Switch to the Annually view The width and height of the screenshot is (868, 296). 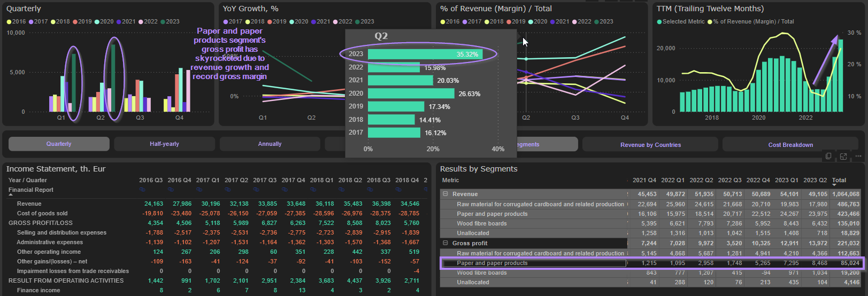point(270,144)
